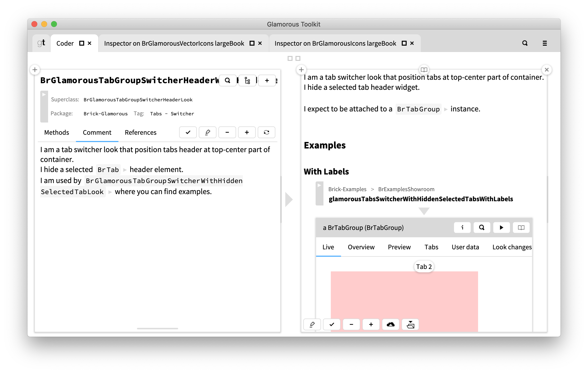
Task: Open superclass BrGlamorousTabGroupSwitcherHeaderLook link
Action: (x=138, y=100)
